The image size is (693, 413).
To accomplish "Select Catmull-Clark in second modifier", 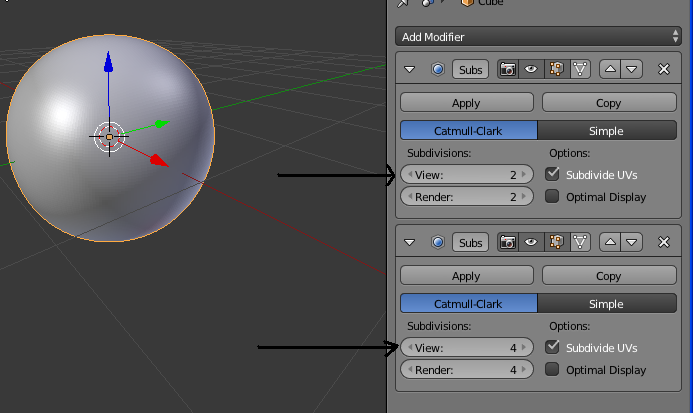I will 468,303.
